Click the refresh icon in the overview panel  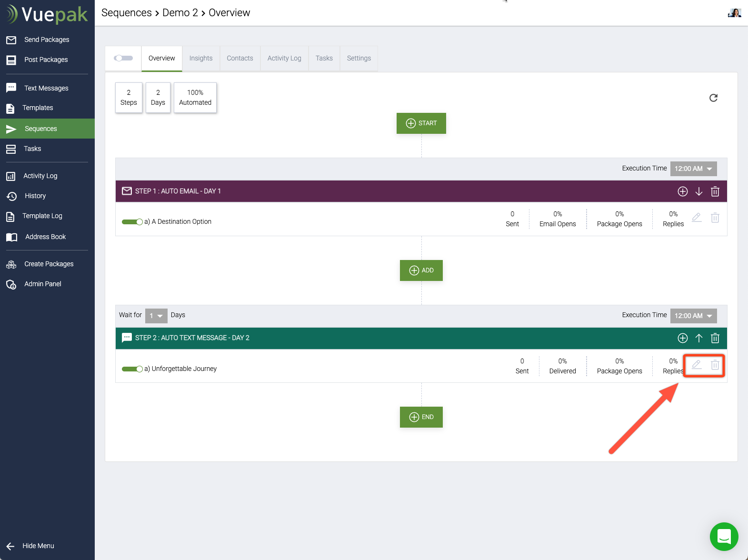pos(713,98)
